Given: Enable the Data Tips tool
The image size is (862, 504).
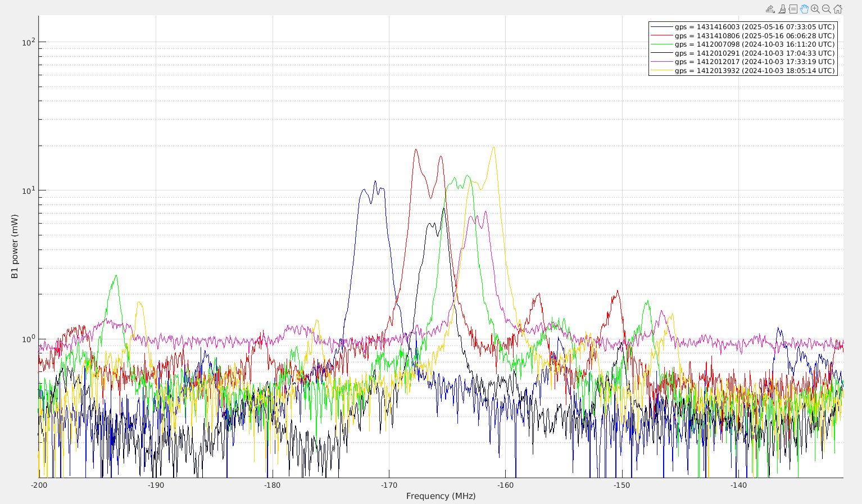Looking at the screenshot, I should click(x=793, y=9).
